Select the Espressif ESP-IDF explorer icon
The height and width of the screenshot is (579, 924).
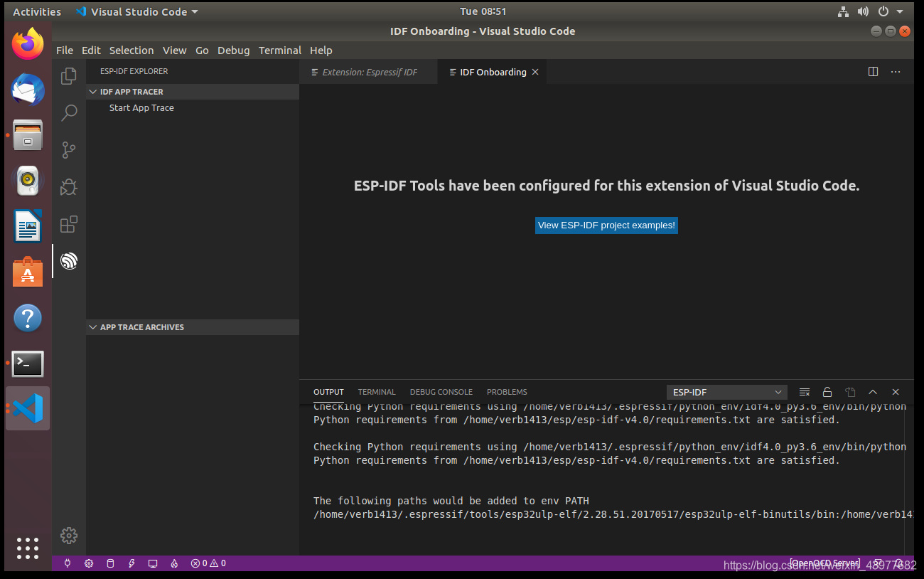click(x=69, y=261)
